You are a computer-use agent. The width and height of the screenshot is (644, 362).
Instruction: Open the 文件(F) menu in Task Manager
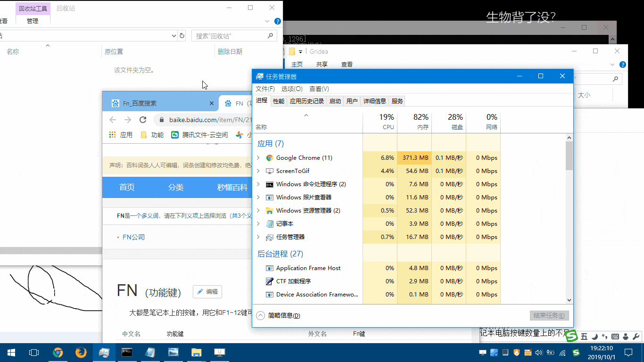[x=265, y=89]
